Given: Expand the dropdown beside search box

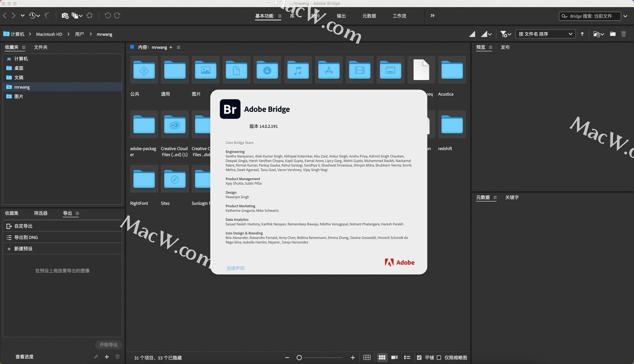Looking at the screenshot, I should 625,16.
